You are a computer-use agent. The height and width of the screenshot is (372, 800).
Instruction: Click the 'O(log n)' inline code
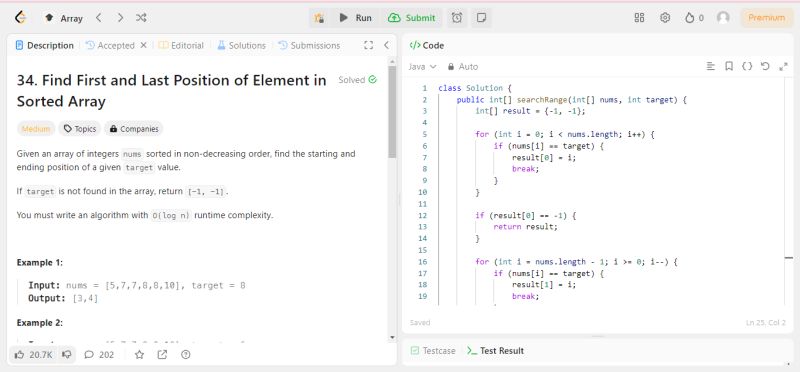pyautogui.click(x=171, y=215)
